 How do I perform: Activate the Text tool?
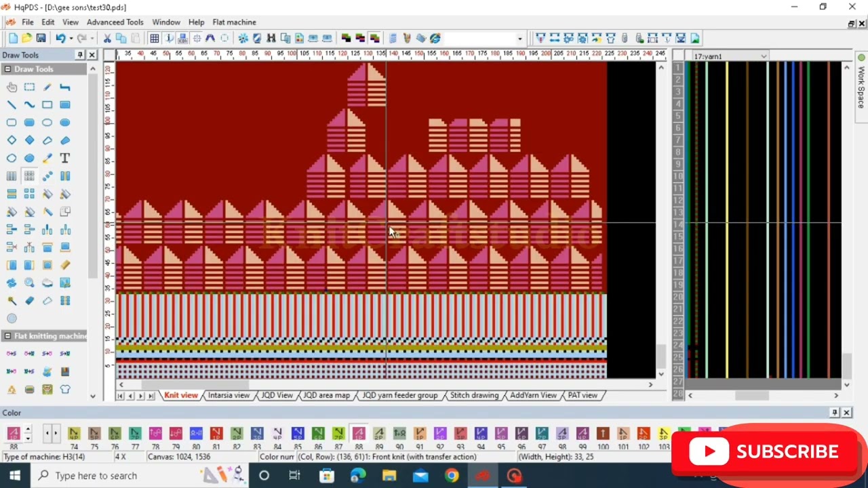click(x=64, y=158)
